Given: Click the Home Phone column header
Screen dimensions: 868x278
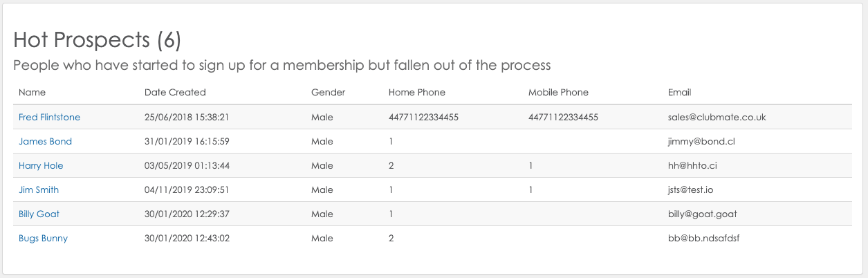Looking at the screenshot, I should tap(417, 93).
